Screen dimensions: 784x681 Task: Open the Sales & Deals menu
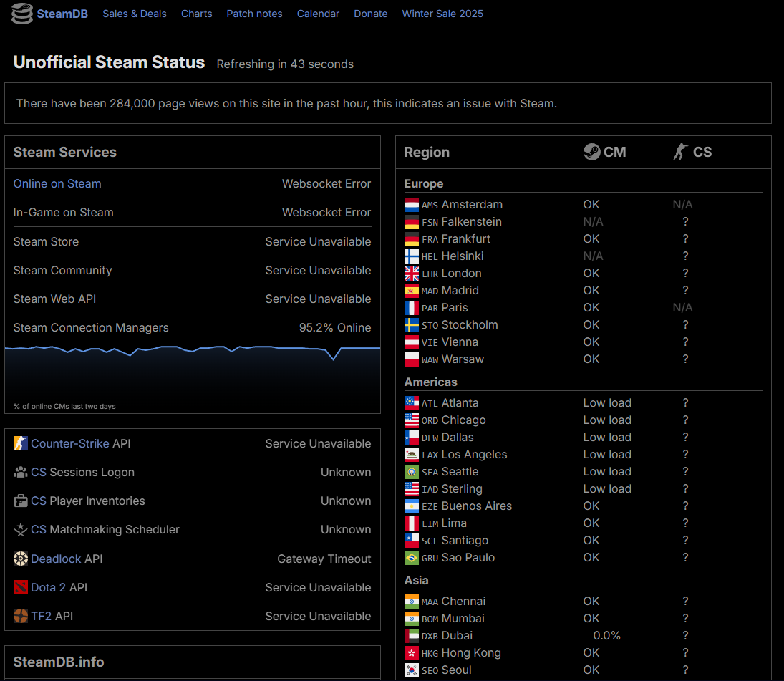click(x=135, y=14)
